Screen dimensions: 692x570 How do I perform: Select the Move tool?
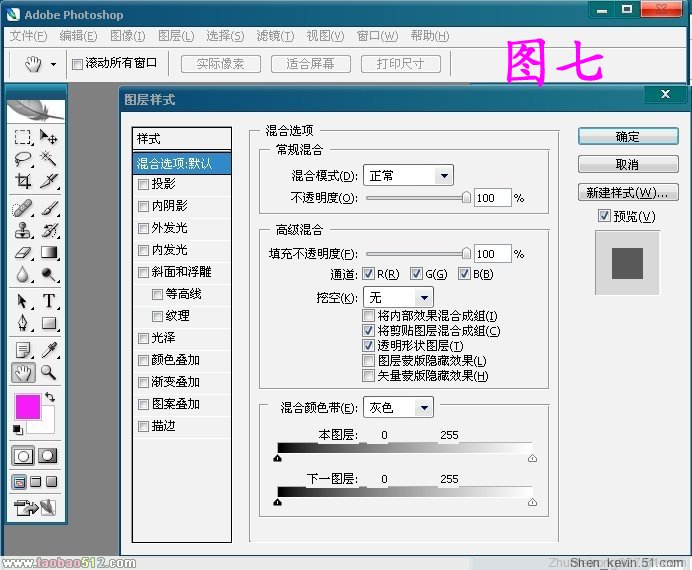[x=48, y=137]
